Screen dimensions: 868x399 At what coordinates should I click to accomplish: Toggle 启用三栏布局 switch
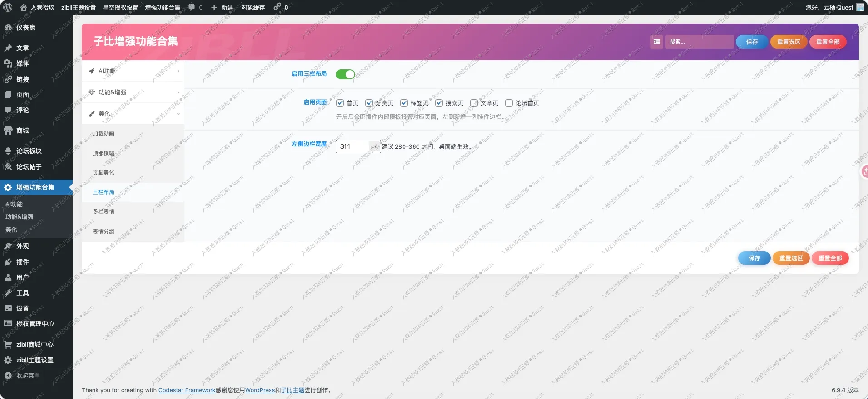pyautogui.click(x=345, y=74)
